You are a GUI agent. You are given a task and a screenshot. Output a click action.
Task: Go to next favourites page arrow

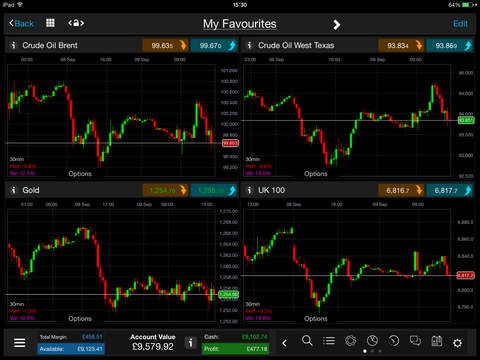[337, 24]
